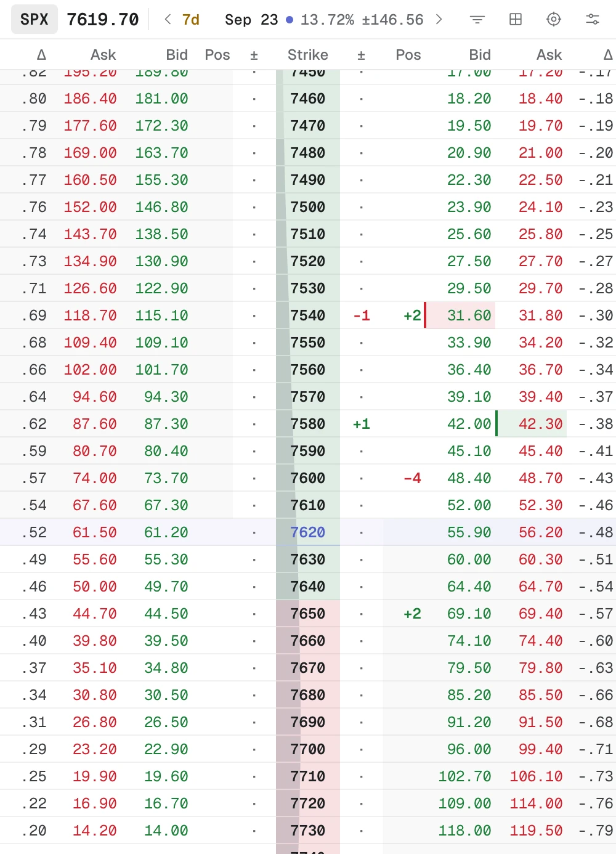This screenshot has height=854, width=616.
Task: Select the 7540 strike row
Action: pyautogui.click(x=308, y=315)
